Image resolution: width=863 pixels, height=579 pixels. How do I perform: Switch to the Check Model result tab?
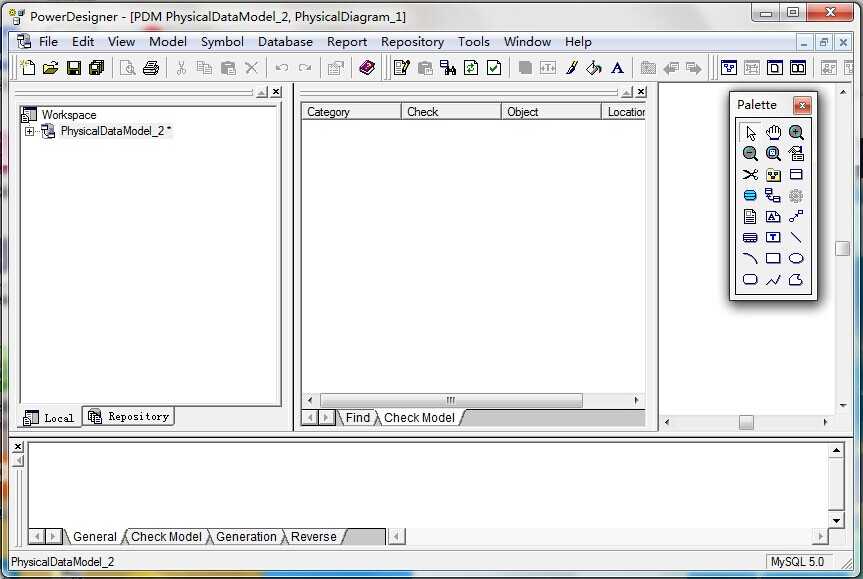pos(419,418)
